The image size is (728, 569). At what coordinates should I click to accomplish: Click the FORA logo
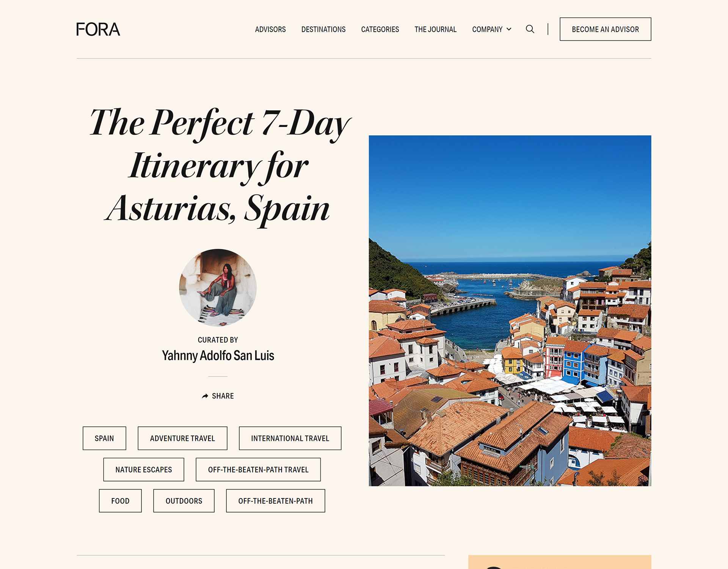pos(98,29)
